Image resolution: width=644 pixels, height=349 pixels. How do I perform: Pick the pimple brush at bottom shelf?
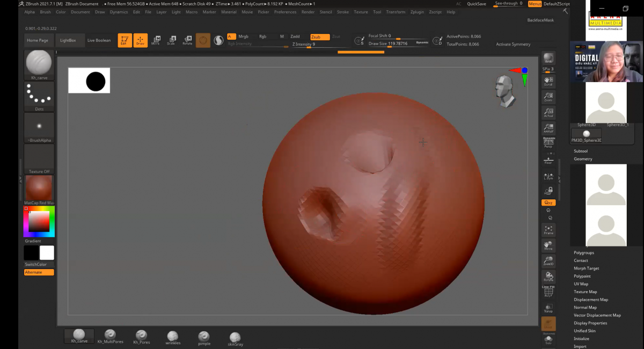[204, 338]
